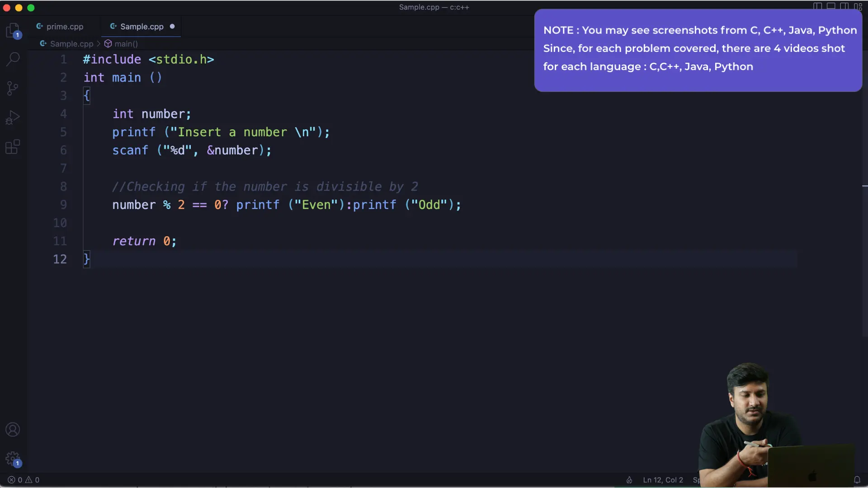The image size is (868, 488).
Task: Click the notifications bell in status bar
Action: [x=857, y=480]
